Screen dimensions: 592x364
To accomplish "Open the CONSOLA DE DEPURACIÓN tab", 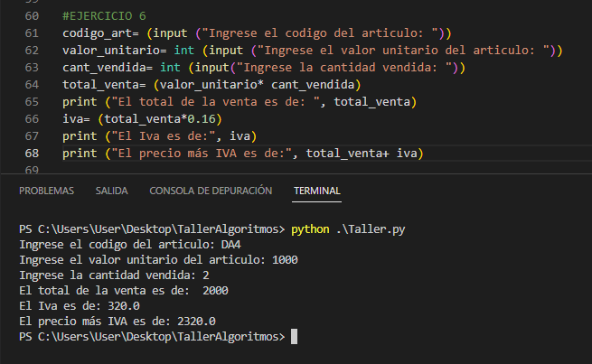I will coord(211,191).
